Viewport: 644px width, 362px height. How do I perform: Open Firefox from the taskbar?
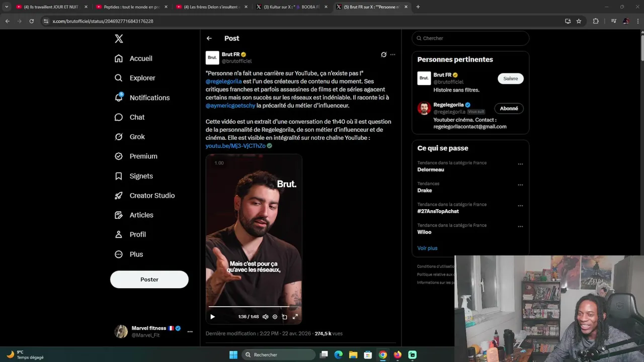click(397, 355)
